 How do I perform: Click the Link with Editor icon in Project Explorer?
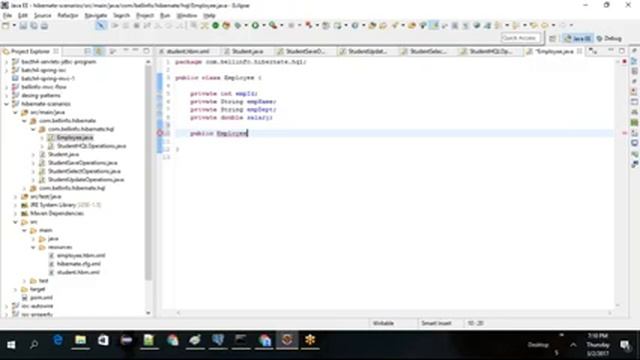tap(99, 51)
